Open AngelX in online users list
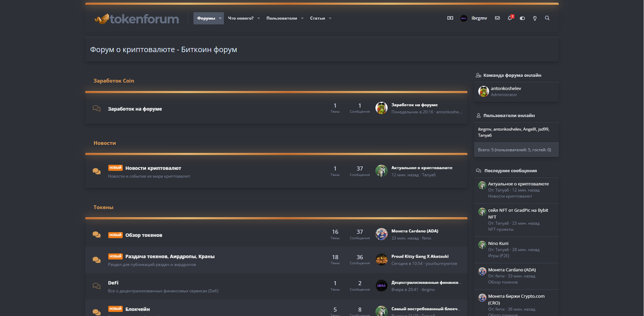This screenshot has height=316, width=644. coord(530,129)
